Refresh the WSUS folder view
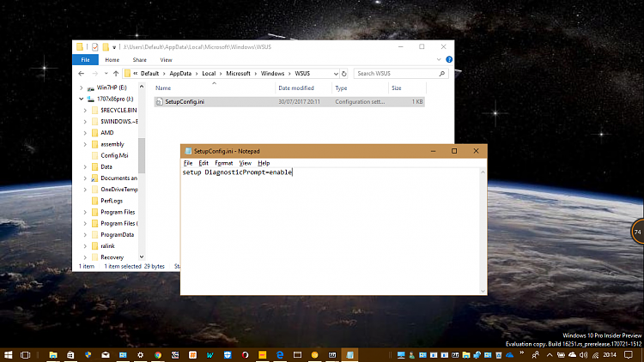The image size is (644, 362). [x=344, y=74]
